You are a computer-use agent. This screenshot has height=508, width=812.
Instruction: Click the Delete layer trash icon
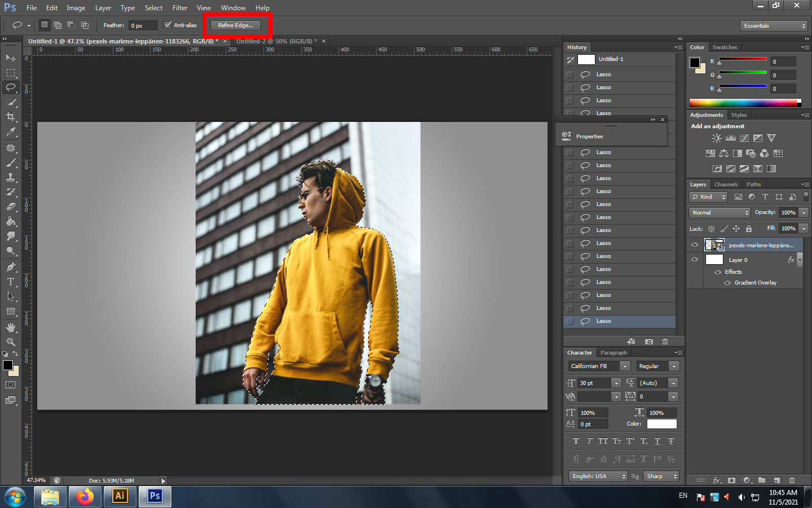tap(792, 480)
